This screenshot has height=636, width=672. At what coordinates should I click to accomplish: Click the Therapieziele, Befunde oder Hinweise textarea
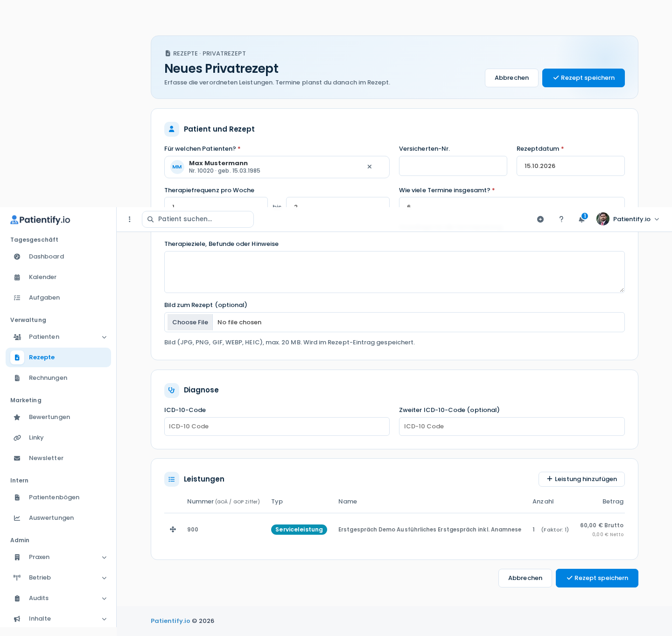[x=394, y=272]
